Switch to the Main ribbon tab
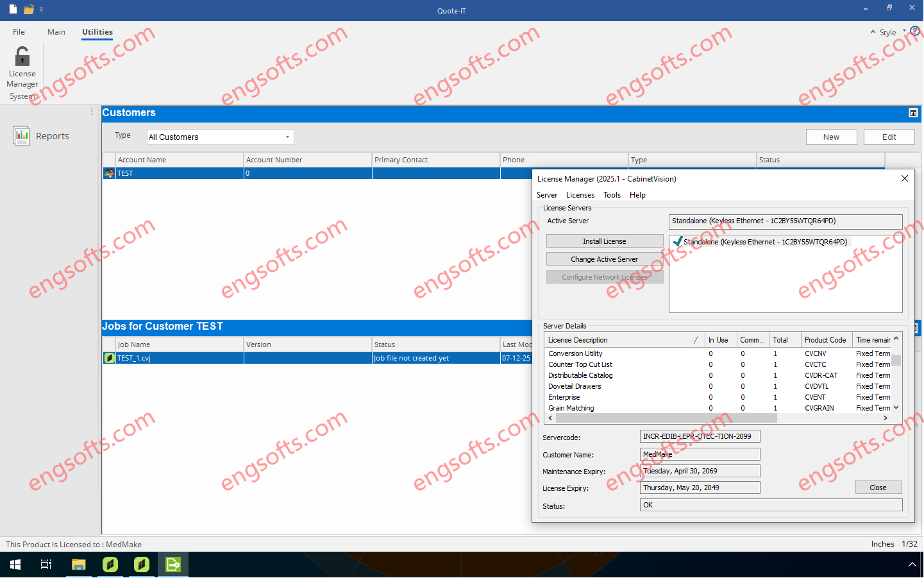This screenshot has height=578, width=924. [56, 32]
